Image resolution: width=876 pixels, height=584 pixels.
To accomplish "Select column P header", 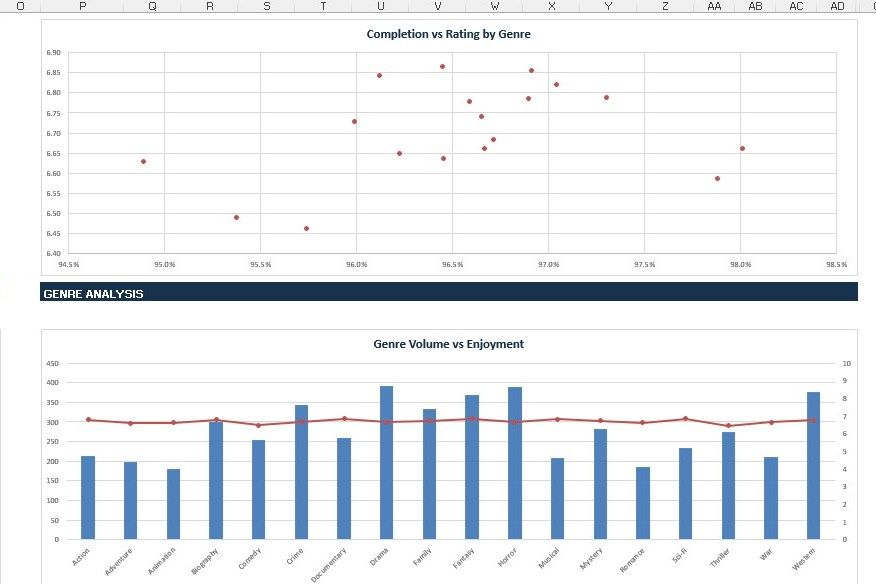I will pos(83,6).
